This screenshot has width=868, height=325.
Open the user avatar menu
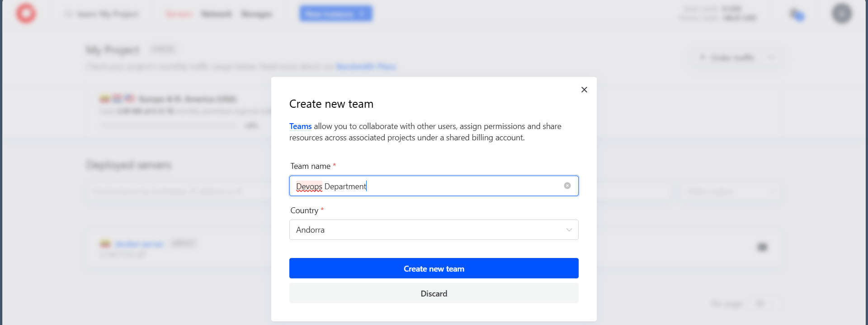842,14
